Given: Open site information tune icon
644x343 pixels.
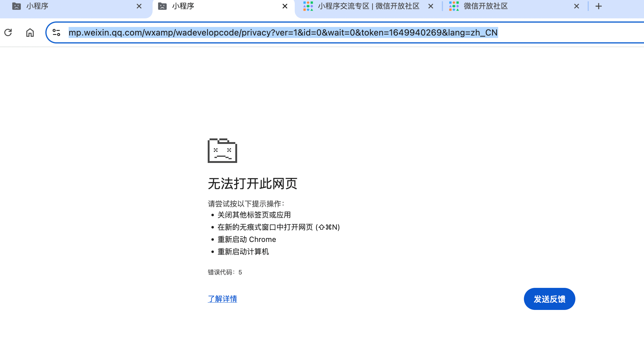Looking at the screenshot, I should [x=56, y=32].
